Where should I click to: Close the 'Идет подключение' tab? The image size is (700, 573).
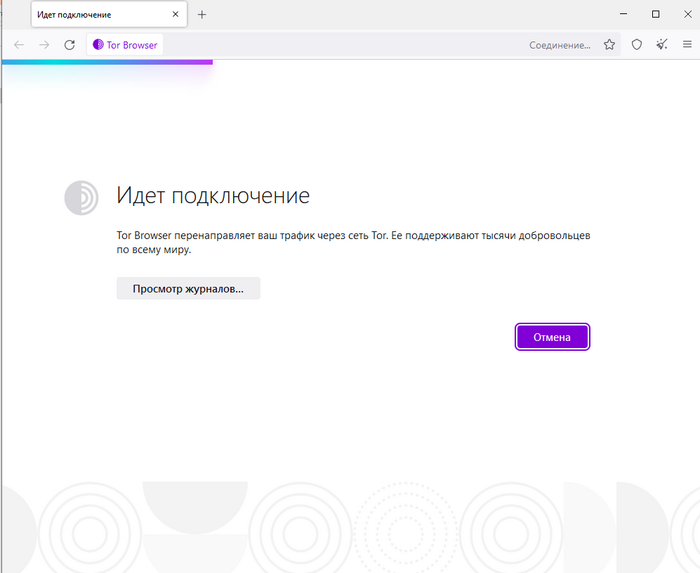[175, 14]
